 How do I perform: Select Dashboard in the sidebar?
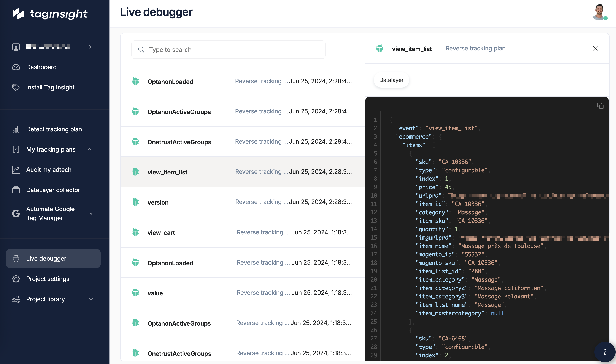point(41,67)
